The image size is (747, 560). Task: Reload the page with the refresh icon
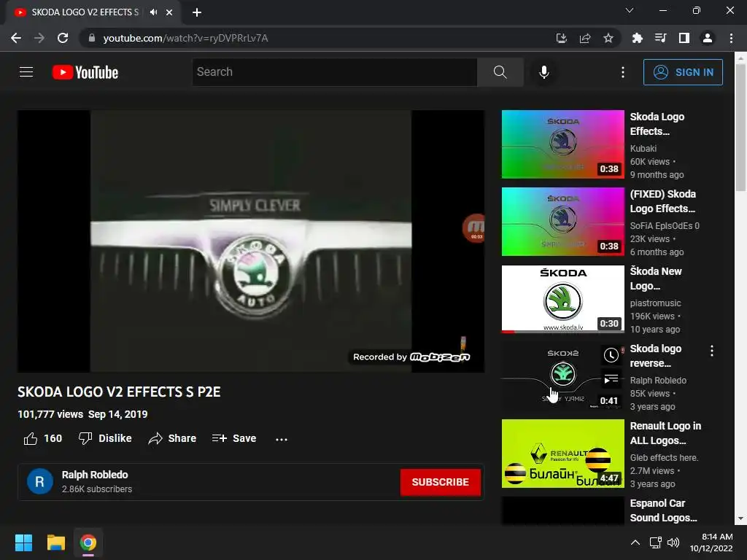tap(63, 38)
